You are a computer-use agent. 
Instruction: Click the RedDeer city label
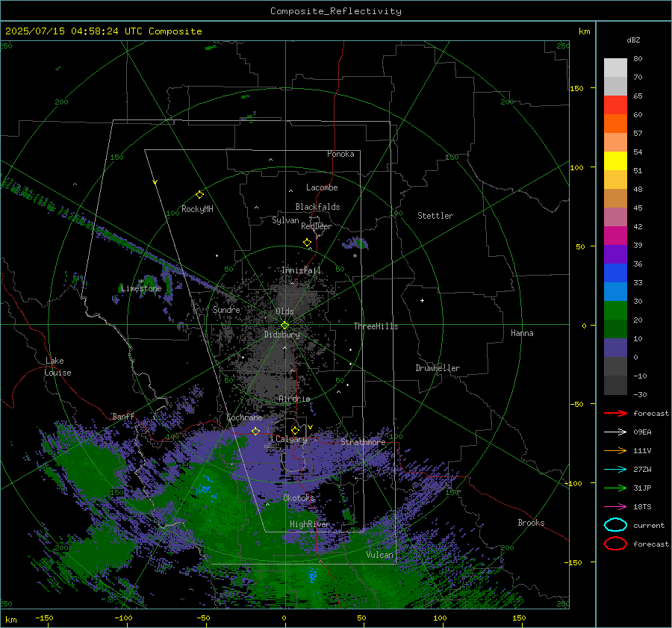(x=317, y=226)
